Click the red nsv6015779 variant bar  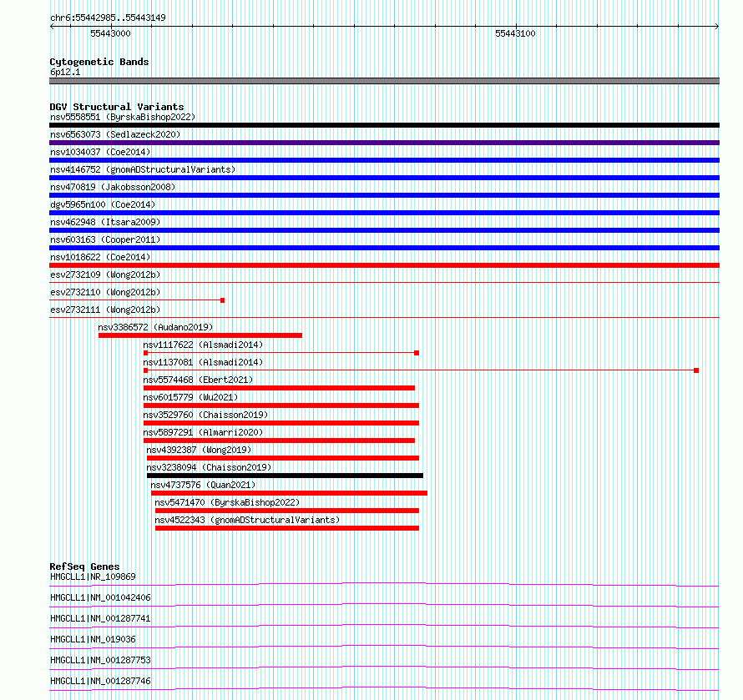point(281,405)
